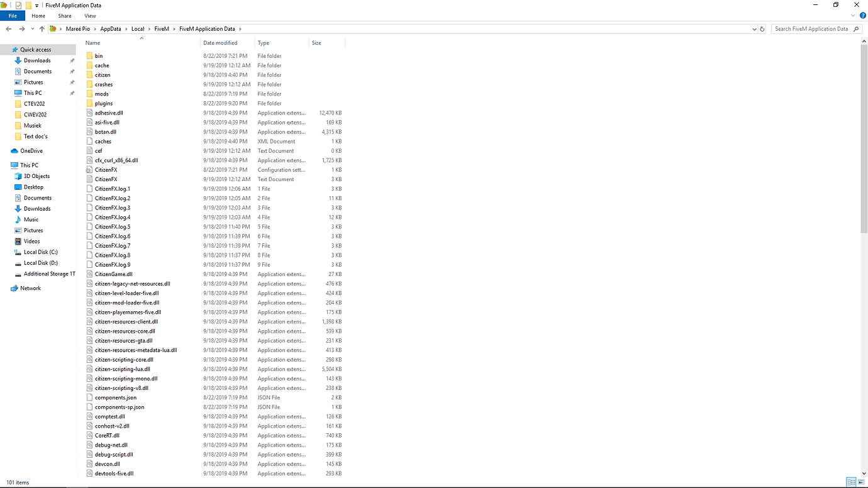Select the bin folder icon
This screenshot has height=488, width=868.
[x=89, y=56]
